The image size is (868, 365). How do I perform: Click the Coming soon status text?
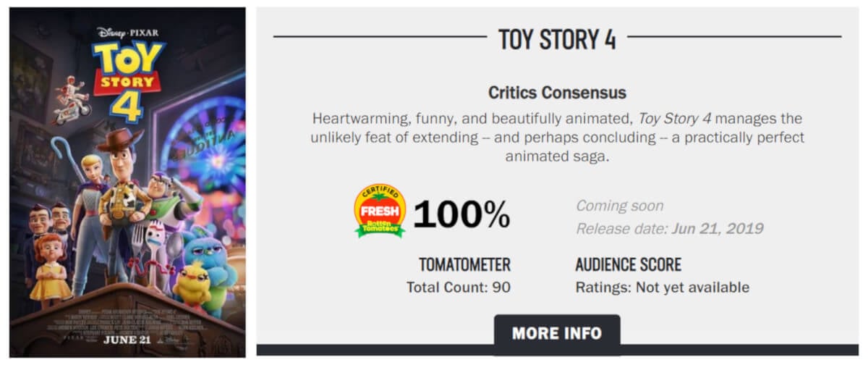tap(619, 206)
